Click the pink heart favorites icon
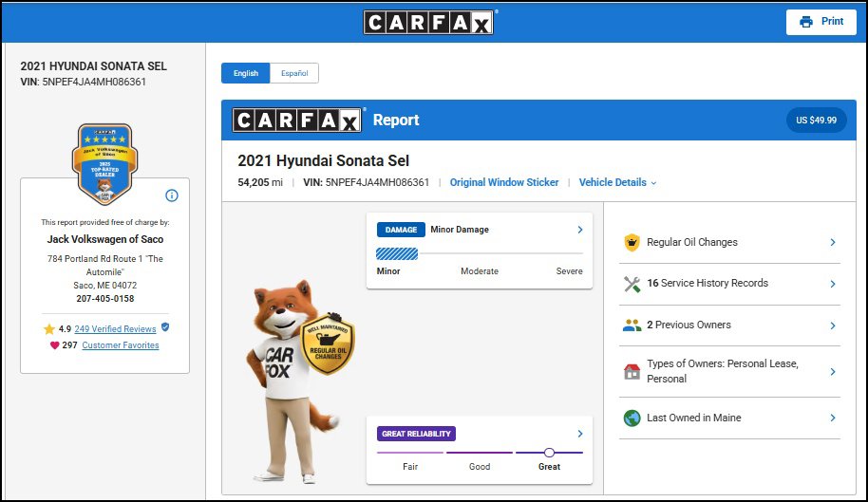 tap(54, 345)
